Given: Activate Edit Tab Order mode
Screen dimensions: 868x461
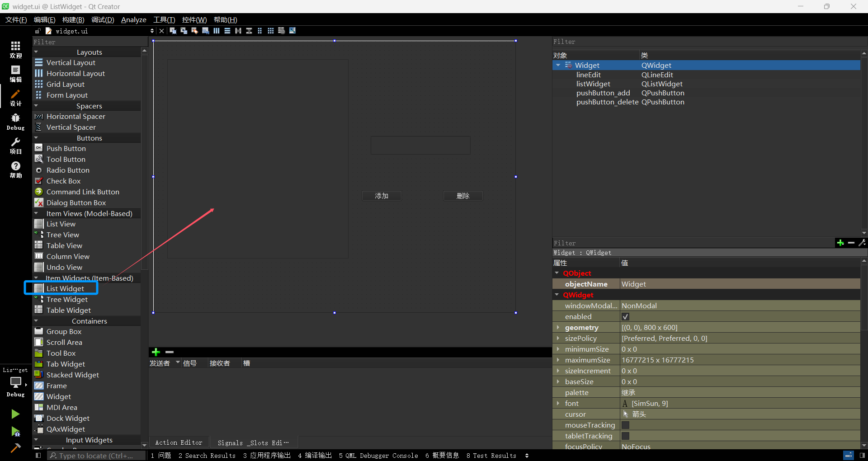Looking at the screenshot, I should (x=206, y=31).
